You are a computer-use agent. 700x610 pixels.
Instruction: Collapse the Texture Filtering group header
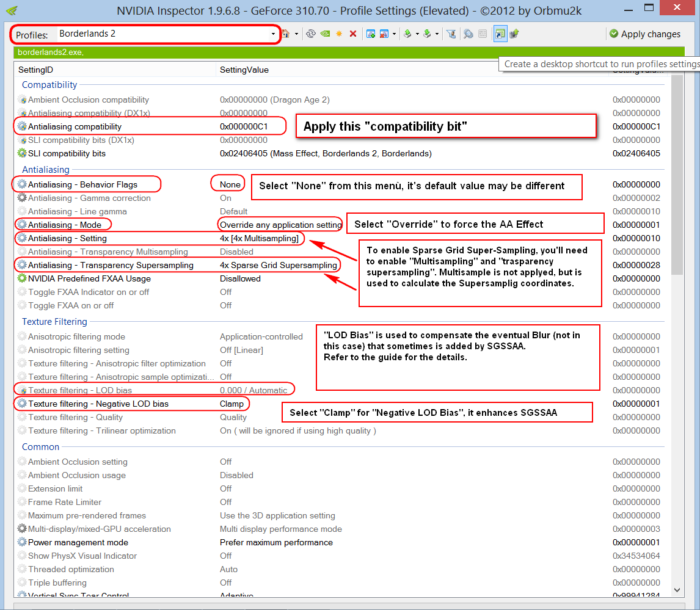pos(54,322)
